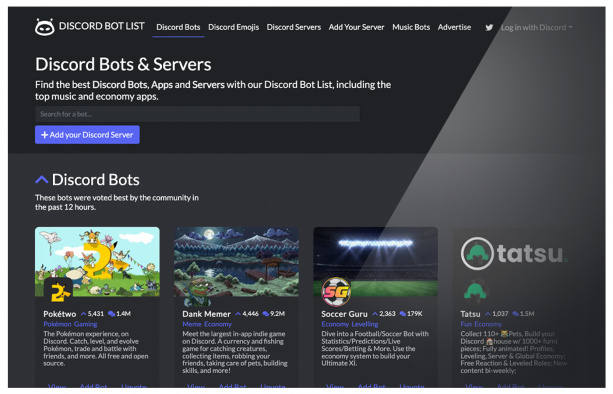The height and width of the screenshot is (394, 613).
Task: Open the Music Bots nav item
Action: 411,27
